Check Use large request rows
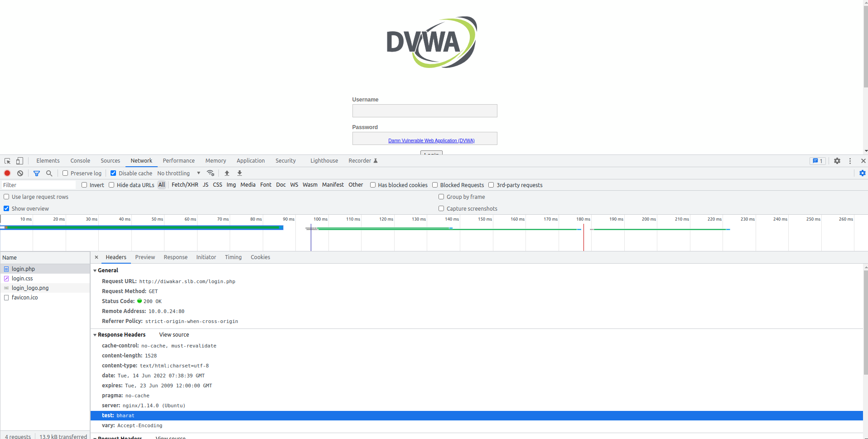This screenshot has height=439, width=868. point(6,197)
